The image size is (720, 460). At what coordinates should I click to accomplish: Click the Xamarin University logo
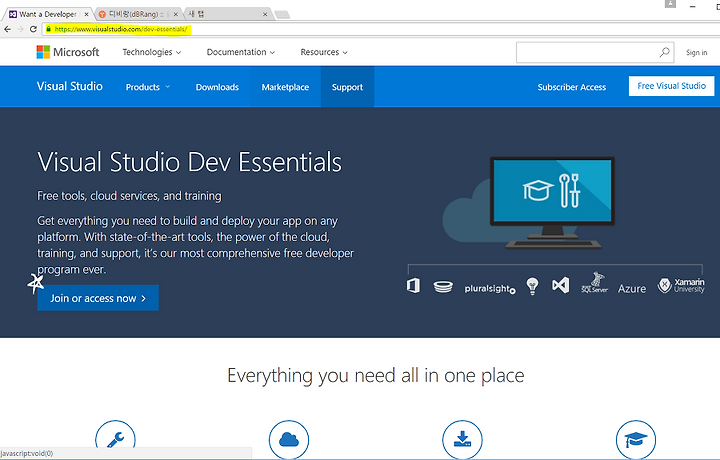click(681, 286)
